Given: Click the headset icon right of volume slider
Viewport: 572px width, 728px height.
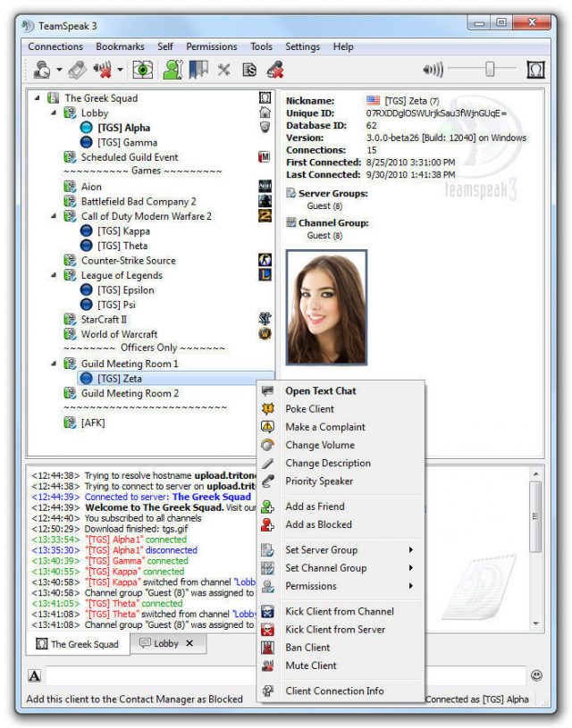Looking at the screenshot, I should click(535, 70).
